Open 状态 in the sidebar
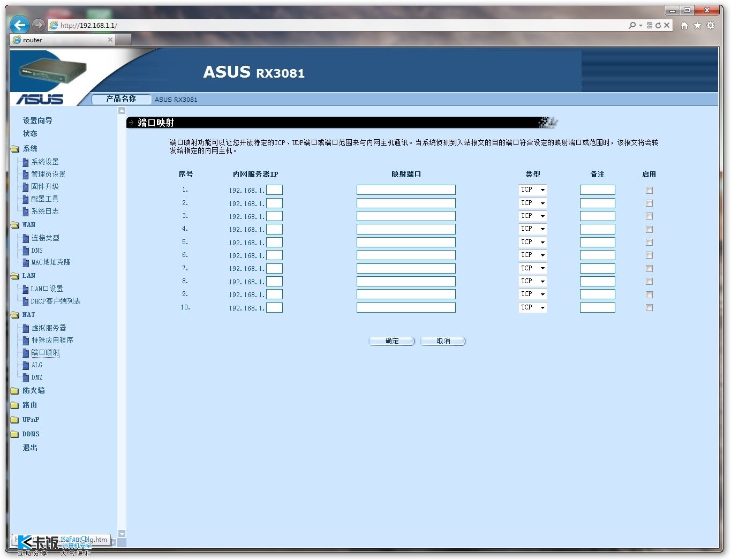 30,134
